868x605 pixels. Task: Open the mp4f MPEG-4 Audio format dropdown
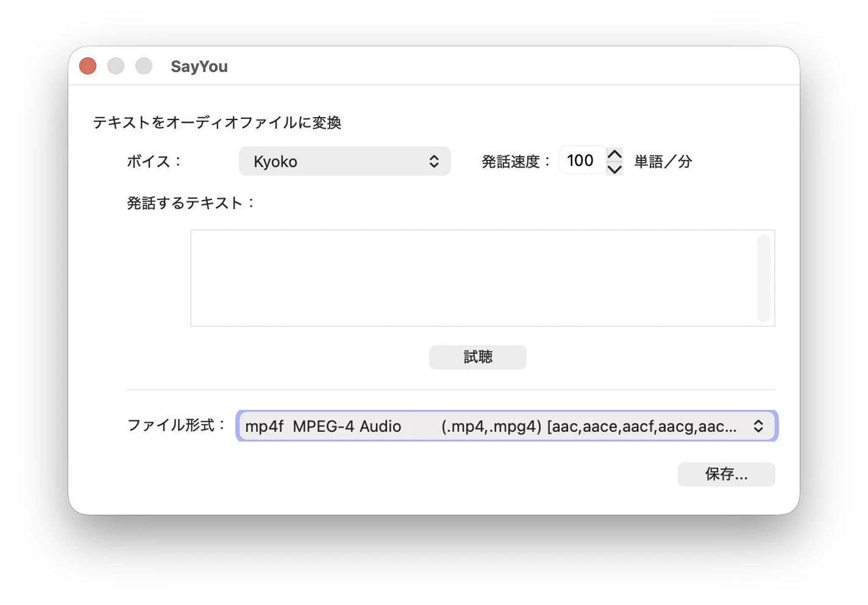point(507,426)
